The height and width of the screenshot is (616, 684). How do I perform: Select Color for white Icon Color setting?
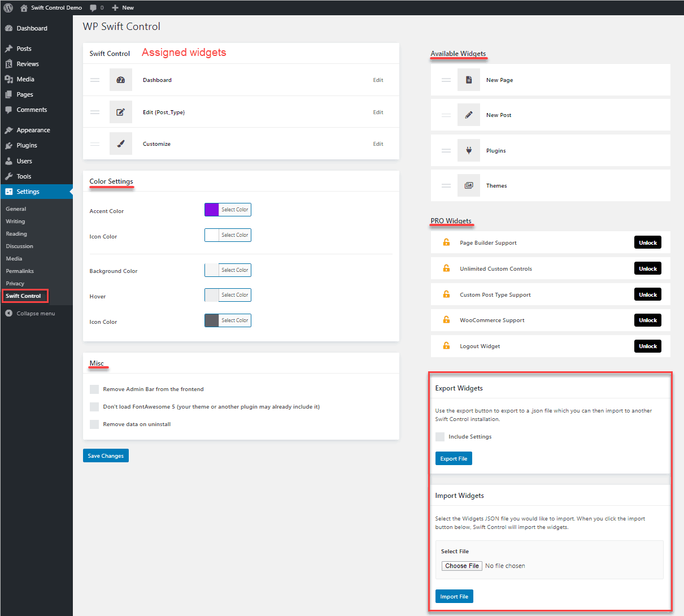(x=234, y=235)
